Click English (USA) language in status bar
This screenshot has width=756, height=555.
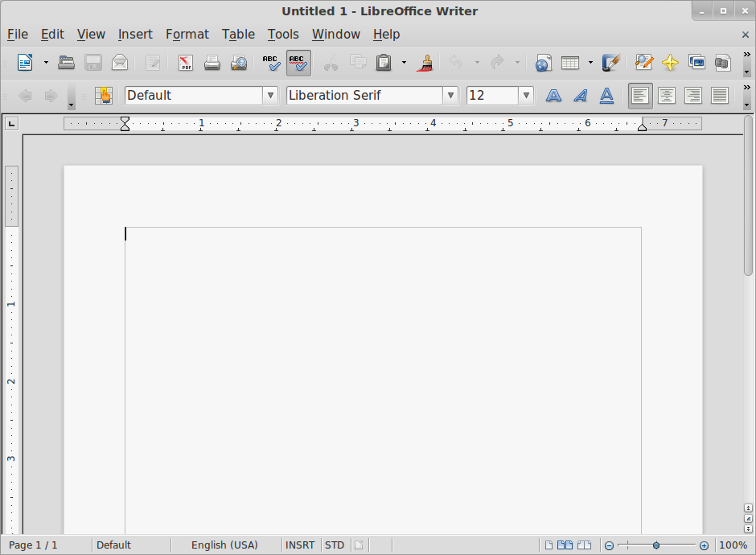tap(224, 545)
